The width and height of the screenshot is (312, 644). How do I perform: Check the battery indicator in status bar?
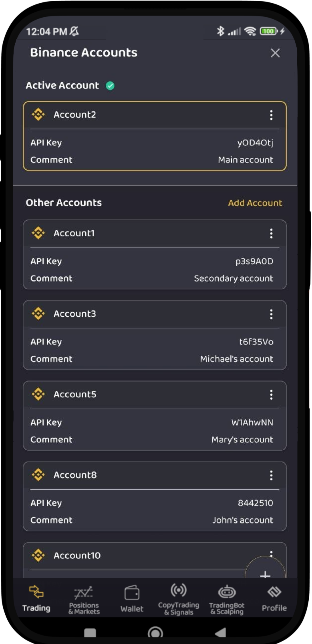pyautogui.click(x=268, y=31)
